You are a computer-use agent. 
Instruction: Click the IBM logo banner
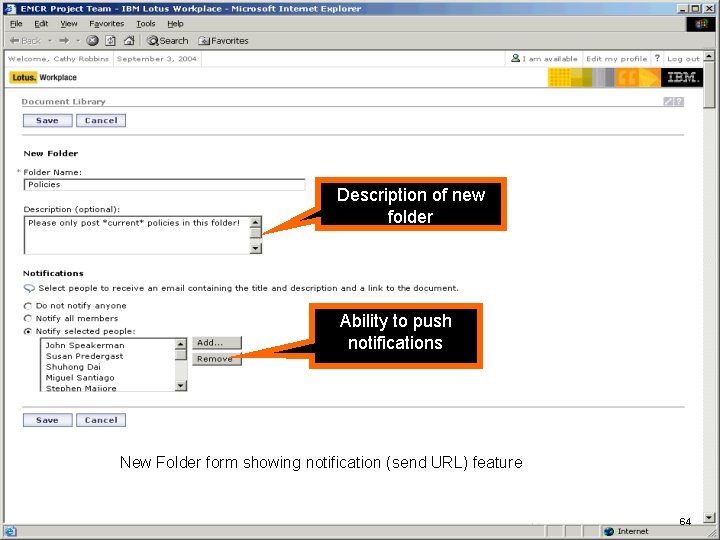click(681, 77)
